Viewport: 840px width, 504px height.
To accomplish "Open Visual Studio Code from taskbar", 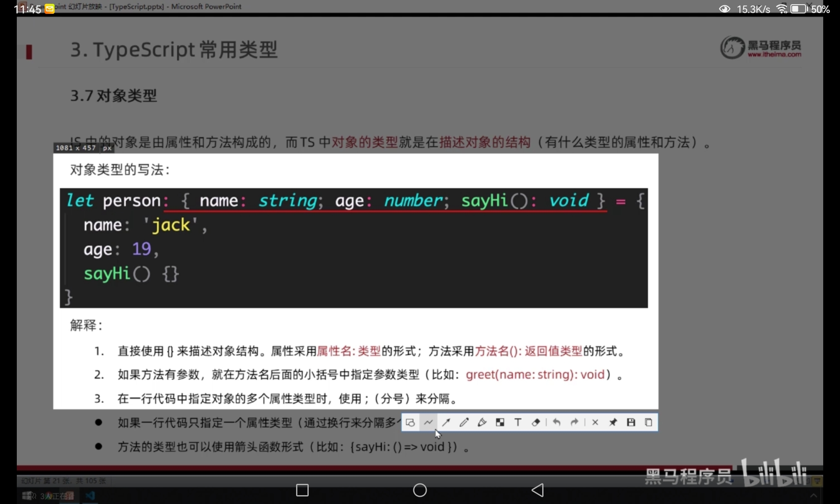I will click(90, 496).
